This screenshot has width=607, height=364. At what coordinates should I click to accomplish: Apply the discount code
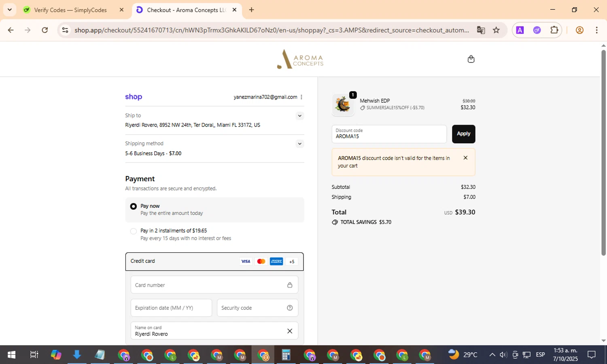pos(463,134)
